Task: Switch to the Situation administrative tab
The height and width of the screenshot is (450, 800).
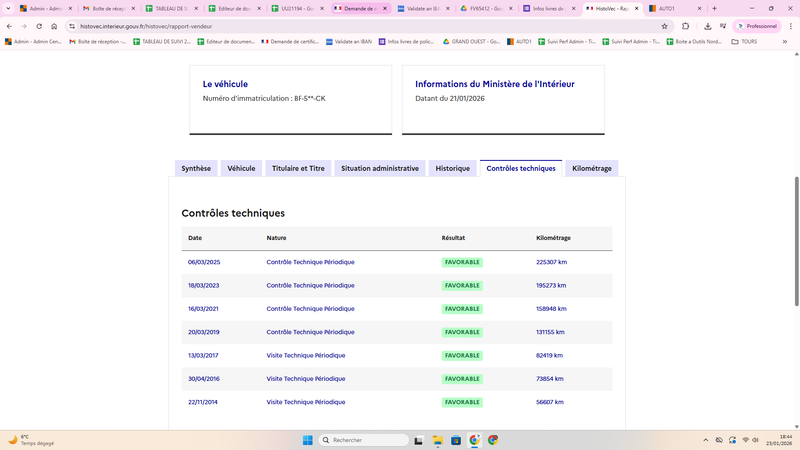Action: coord(379,168)
